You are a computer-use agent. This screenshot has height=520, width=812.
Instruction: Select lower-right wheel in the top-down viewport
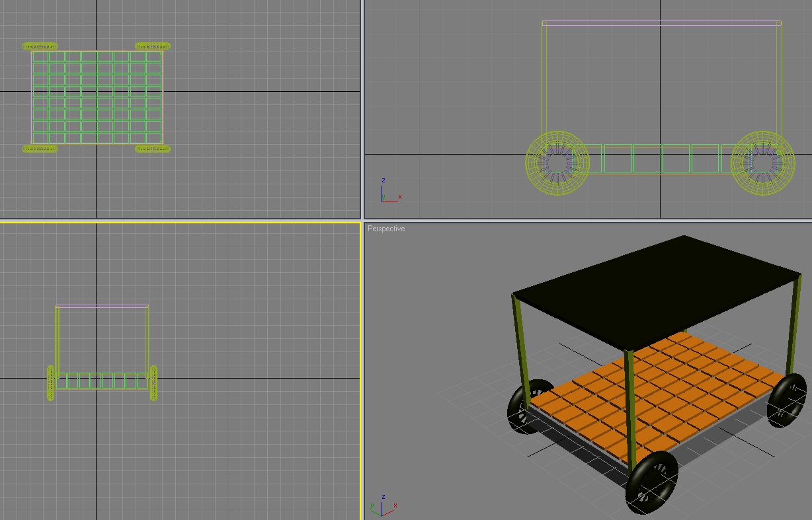coord(153,149)
